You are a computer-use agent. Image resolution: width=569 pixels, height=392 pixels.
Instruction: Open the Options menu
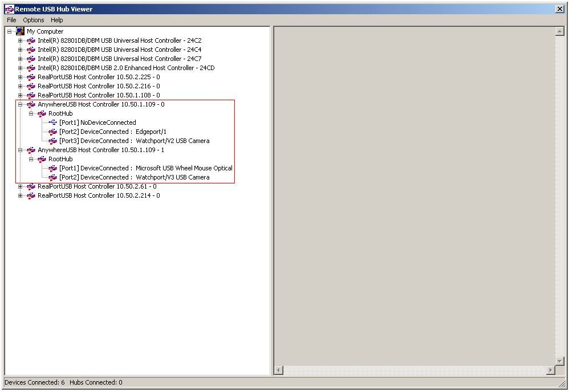(x=34, y=20)
